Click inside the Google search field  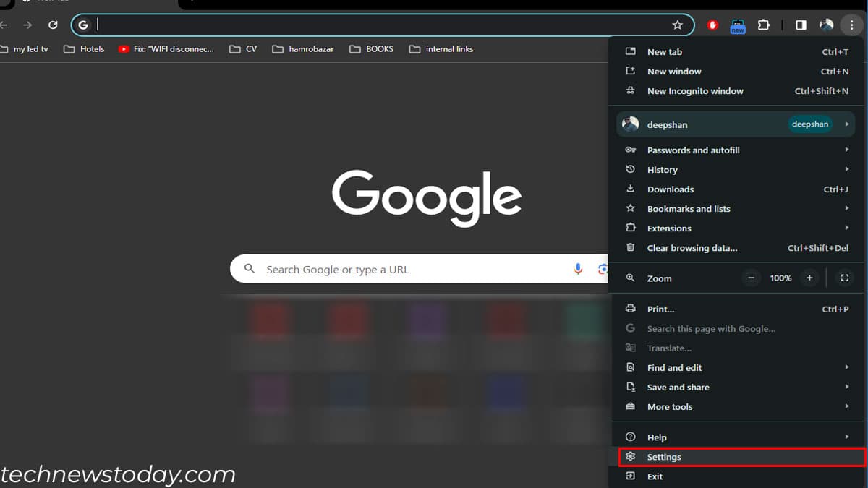tap(398, 269)
